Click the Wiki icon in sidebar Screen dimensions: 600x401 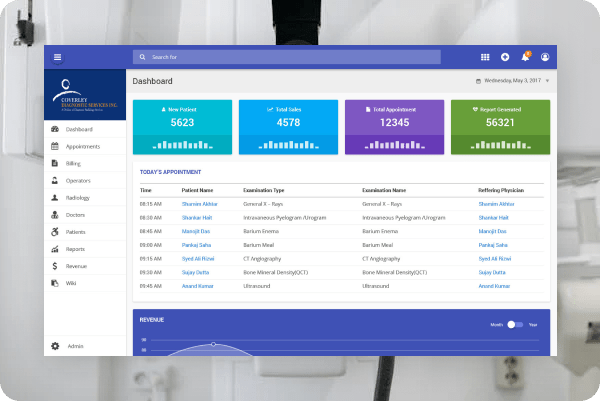[x=55, y=283]
